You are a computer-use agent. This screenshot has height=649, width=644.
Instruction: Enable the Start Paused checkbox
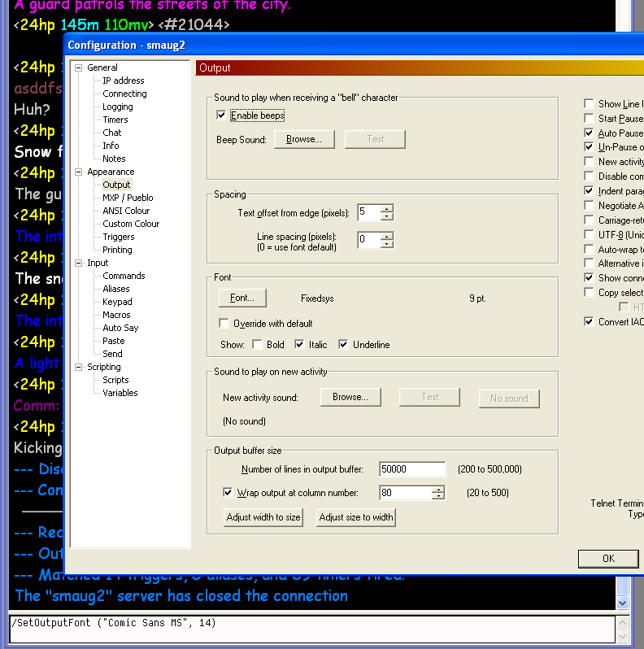[589, 119]
